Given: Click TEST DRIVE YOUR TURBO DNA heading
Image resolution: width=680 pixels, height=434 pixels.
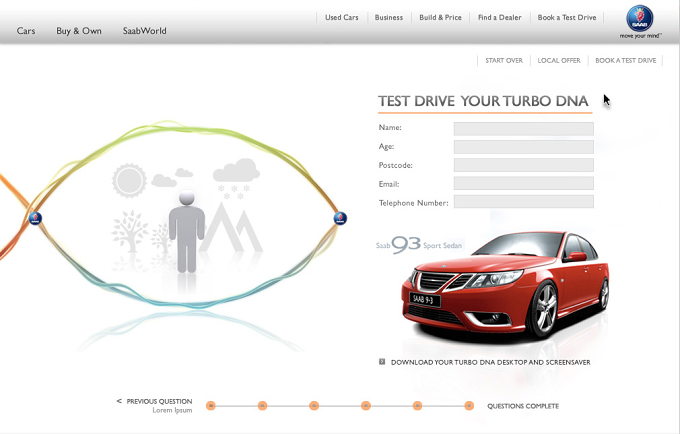Looking at the screenshot, I should [x=483, y=101].
